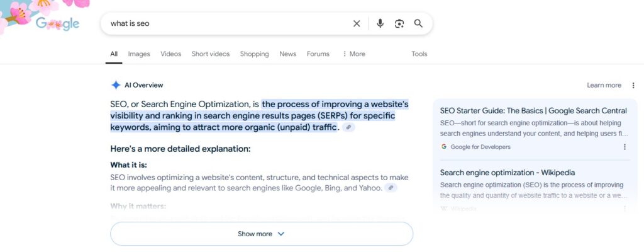Open search Tools options
Screen dimensions: 644x252
(419, 54)
